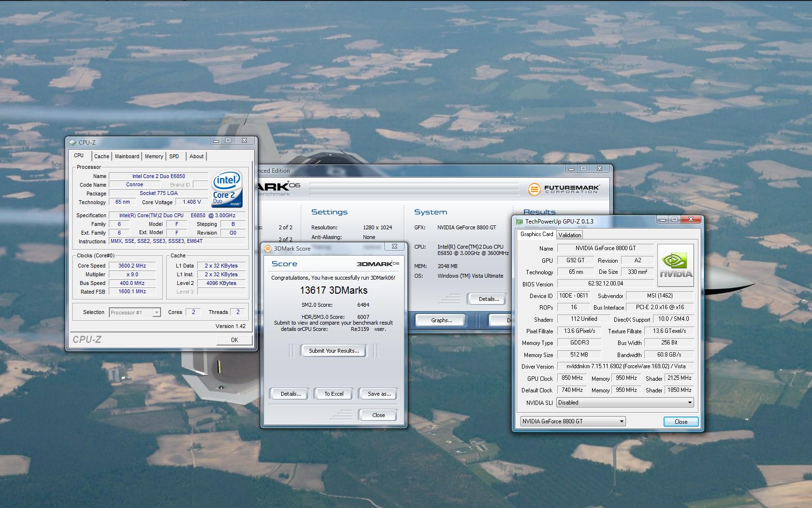Click the 13617 3DMarks score text
The image size is (812, 508).
coord(333,290)
